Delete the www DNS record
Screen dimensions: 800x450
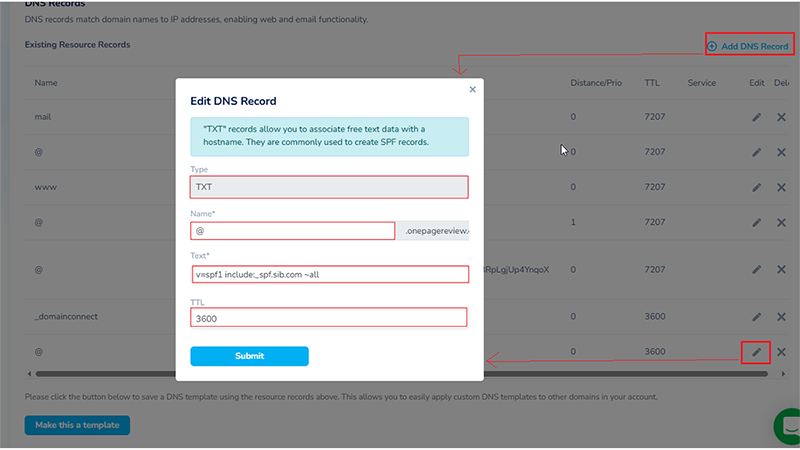click(x=781, y=187)
